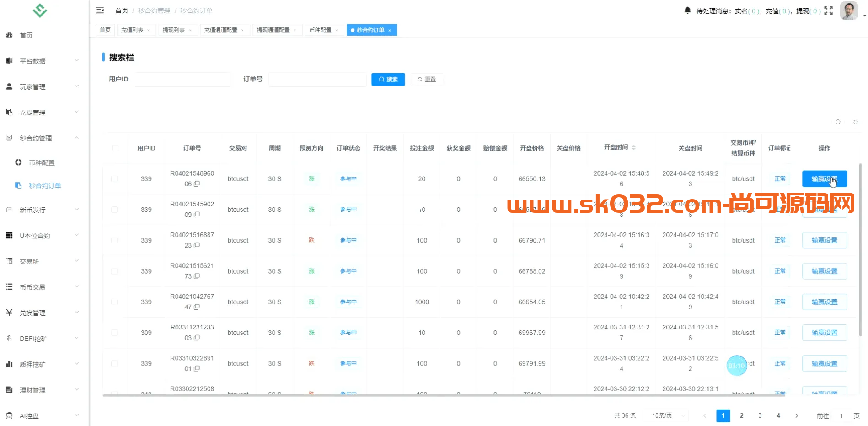Click 输赢设置 for the first order
The image size is (868, 426).
[824, 179]
